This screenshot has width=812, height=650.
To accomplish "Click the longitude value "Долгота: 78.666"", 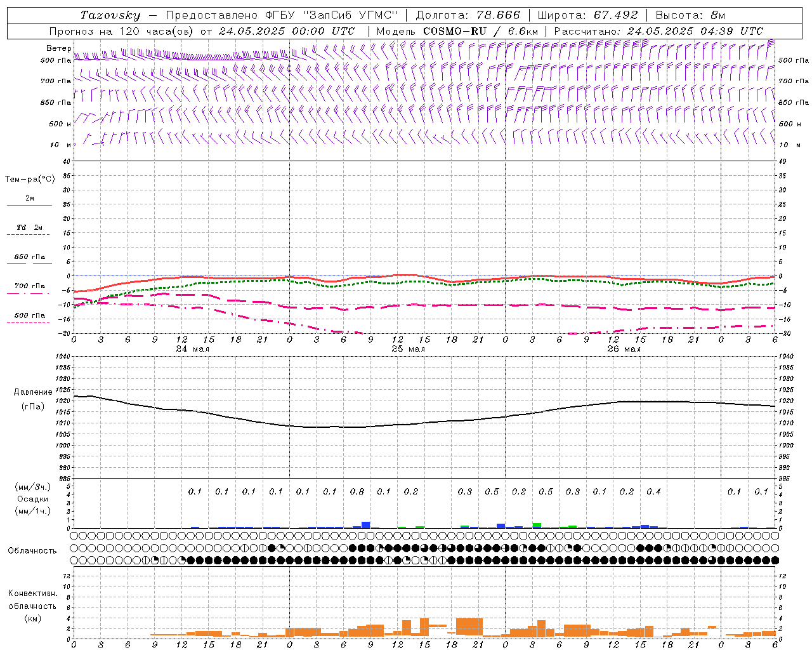I will 468,15.
